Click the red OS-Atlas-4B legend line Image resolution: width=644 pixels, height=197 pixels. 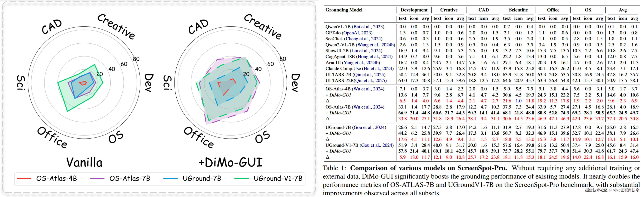pyautogui.click(x=24, y=178)
